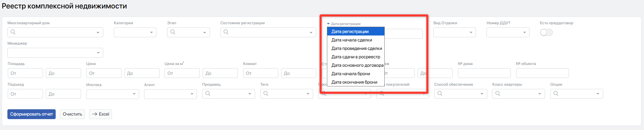Open 'Способ обеспечения' dropdown
This screenshot has width=644, height=130.
click(x=461, y=94)
